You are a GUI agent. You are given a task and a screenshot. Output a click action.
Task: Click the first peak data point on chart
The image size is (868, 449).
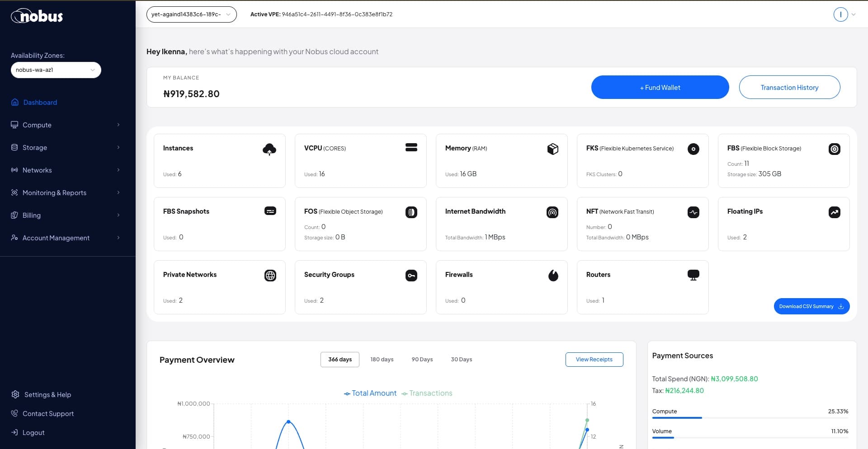[288, 422]
